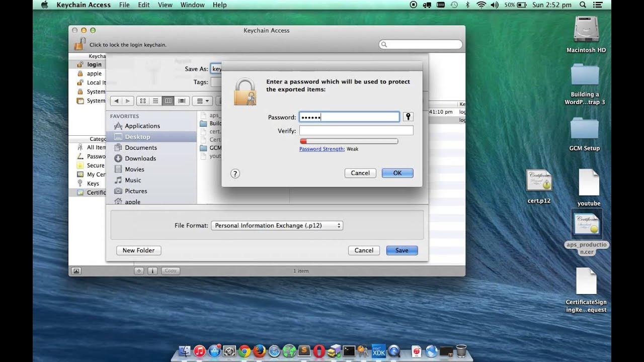Confirm password with OK button
The height and width of the screenshot is (362, 644).
397,173
